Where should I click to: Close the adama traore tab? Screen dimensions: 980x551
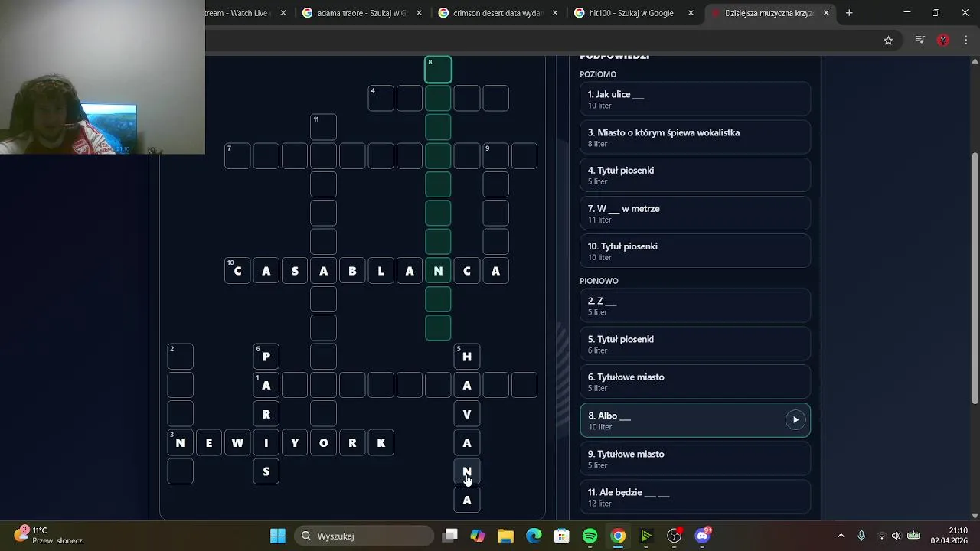[x=419, y=13]
